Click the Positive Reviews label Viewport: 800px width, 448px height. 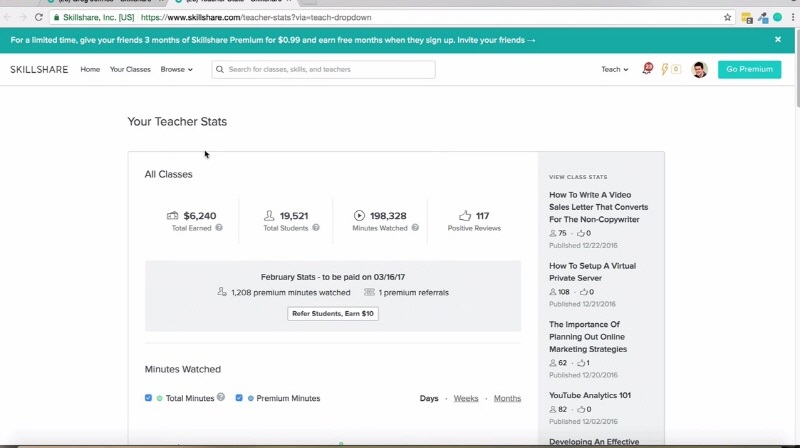tap(474, 228)
